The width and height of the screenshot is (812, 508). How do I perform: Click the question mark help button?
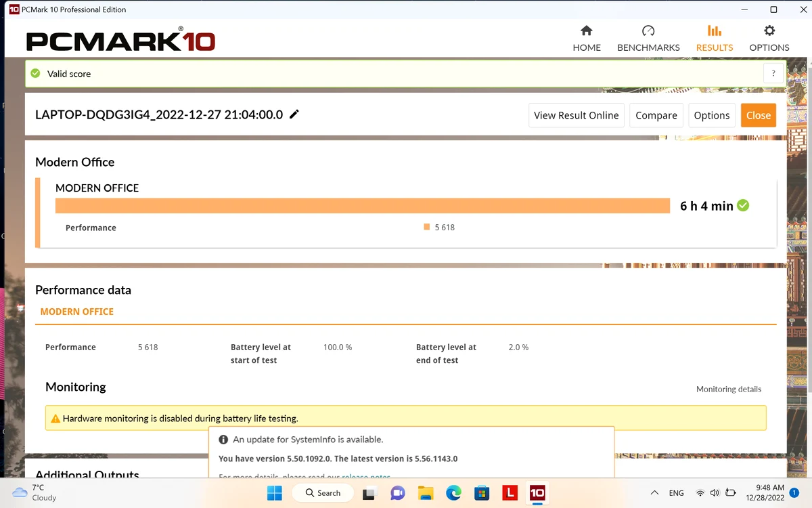[x=773, y=74]
